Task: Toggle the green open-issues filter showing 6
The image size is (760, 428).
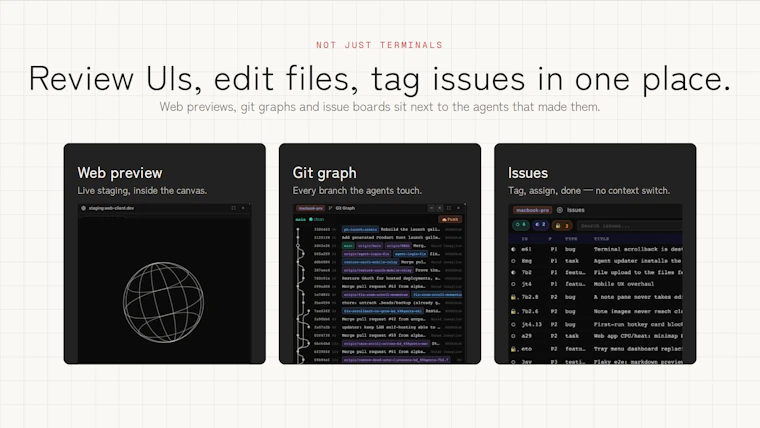Action: click(521, 225)
